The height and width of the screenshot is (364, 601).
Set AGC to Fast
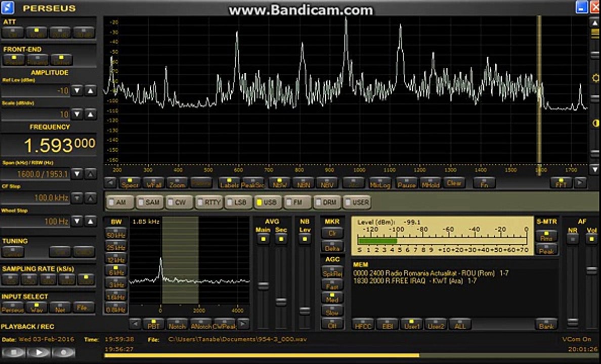click(x=332, y=284)
